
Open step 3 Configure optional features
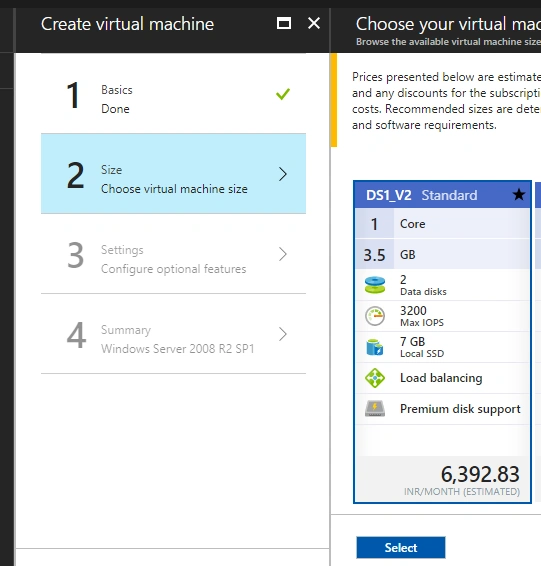(x=173, y=254)
